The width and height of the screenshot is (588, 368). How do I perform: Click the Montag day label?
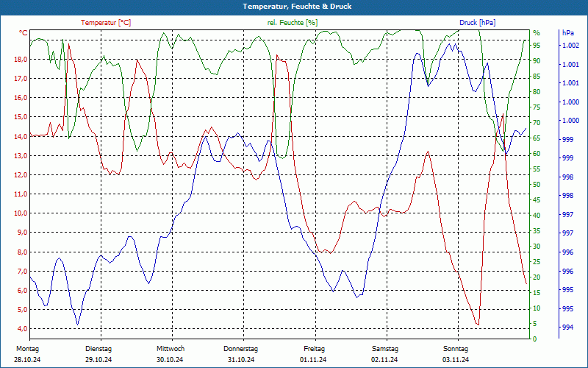tap(27, 349)
